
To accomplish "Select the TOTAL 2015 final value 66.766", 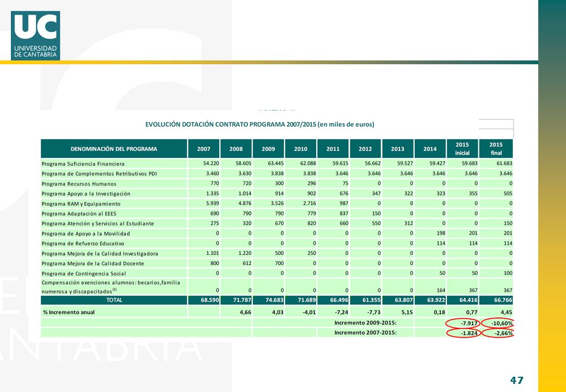I will click(503, 300).
